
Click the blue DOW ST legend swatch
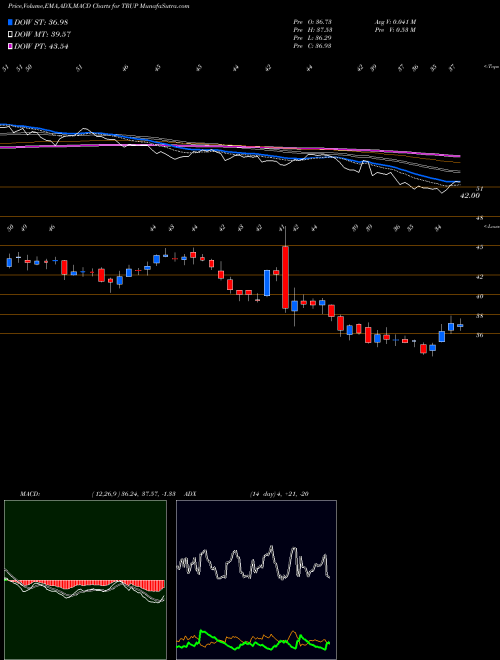coord(10,22)
